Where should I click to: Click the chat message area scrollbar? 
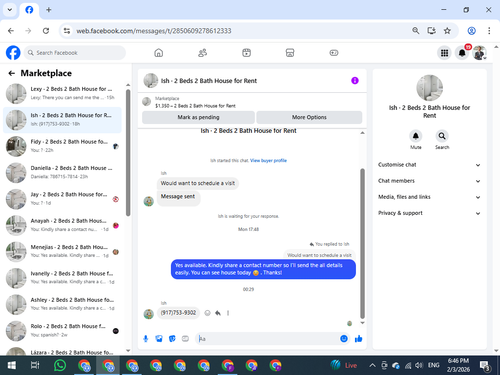tap(362, 243)
